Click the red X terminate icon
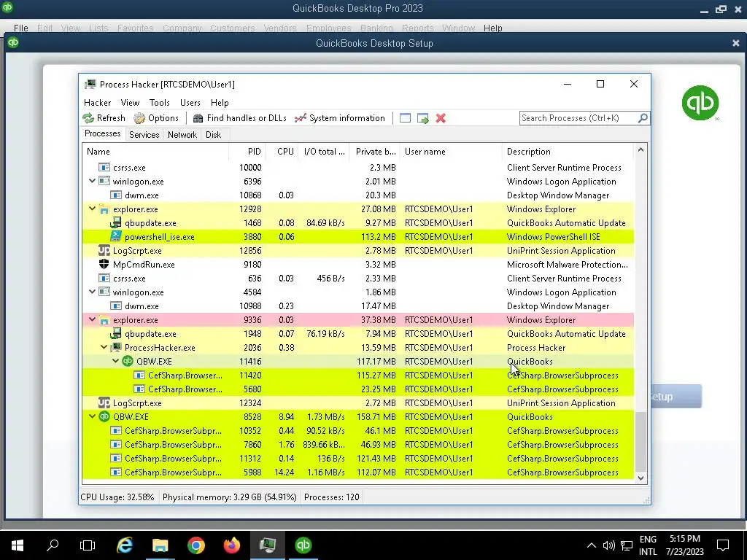This screenshot has width=747, height=560. pyautogui.click(x=441, y=118)
